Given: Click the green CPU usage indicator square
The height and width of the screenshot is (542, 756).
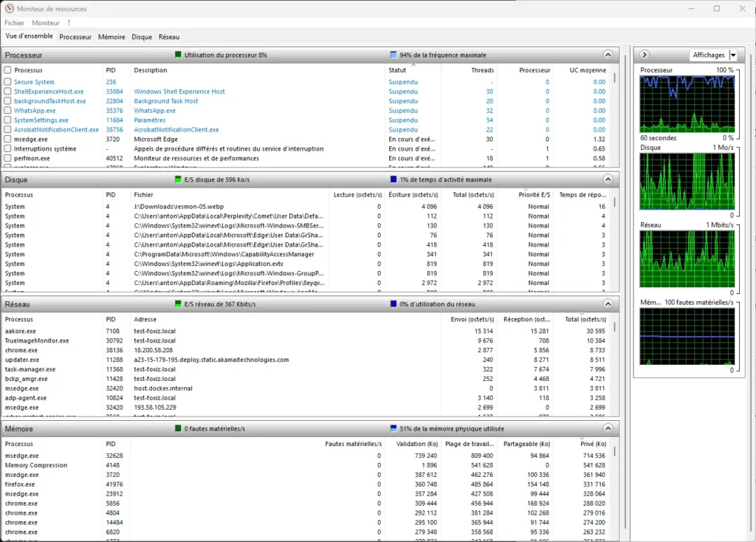Looking at the screenshot, I should tap(178, 55).
